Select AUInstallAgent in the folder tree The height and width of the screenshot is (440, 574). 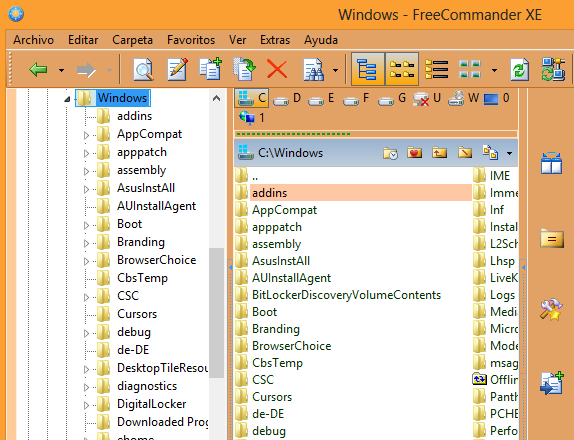pos(156,206)
